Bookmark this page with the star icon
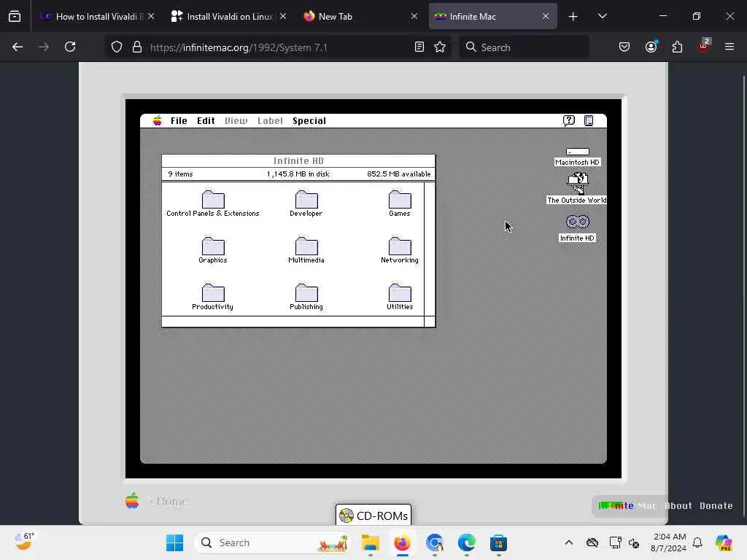The width and height of the screenshot is (747, 560). [440, 47]
